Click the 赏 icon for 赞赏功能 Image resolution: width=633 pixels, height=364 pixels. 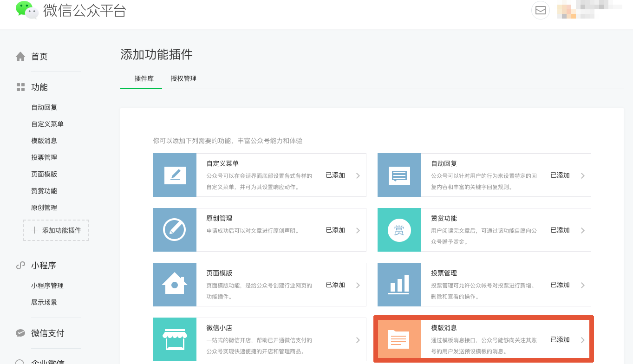point(399,230)
